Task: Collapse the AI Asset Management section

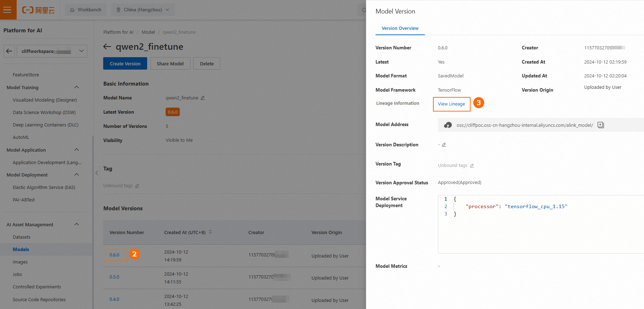Action: coord(77,224)
